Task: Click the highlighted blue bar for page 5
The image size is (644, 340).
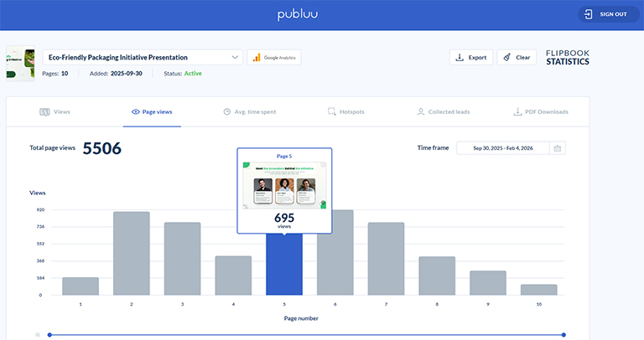Action: tap(284, 264)
